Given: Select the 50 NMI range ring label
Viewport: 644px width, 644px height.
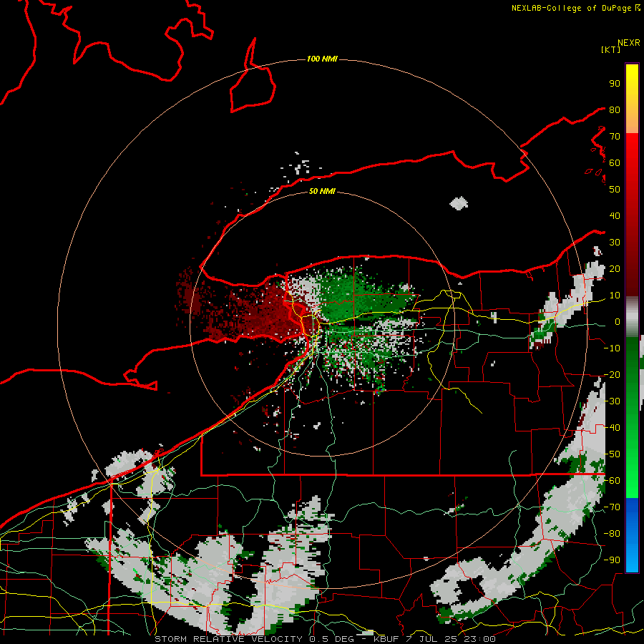Looking at the screenshot, I should point(322,191).
